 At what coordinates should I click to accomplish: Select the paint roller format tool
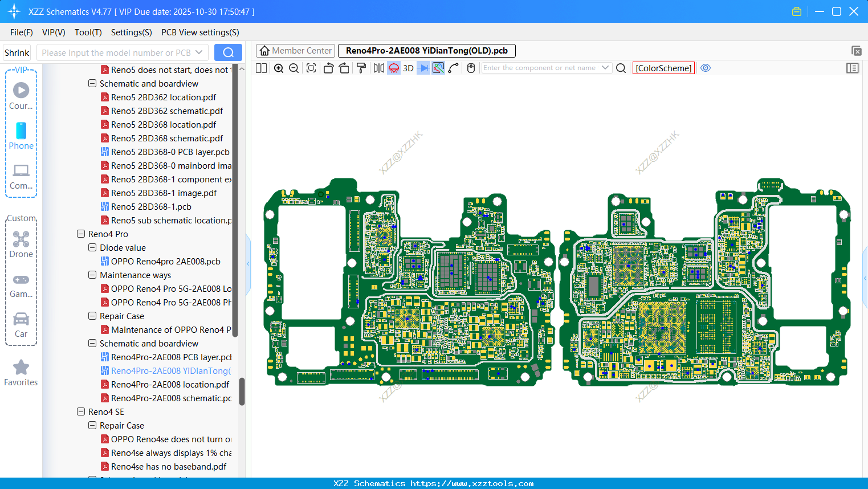pyautogui.click(x=361, y=68)
